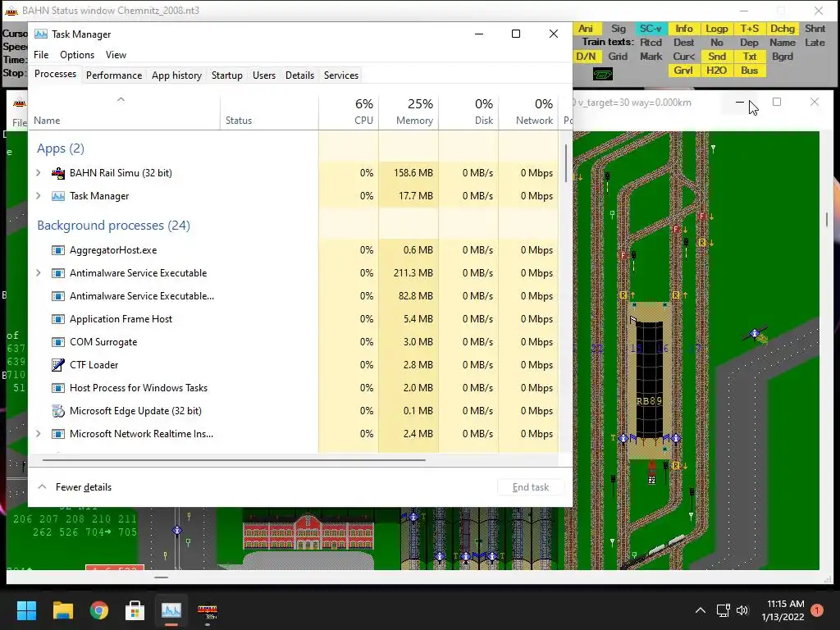
Task: Open the View menu in Task Manager
Action: pyautogui.click(x=116, y=55)
